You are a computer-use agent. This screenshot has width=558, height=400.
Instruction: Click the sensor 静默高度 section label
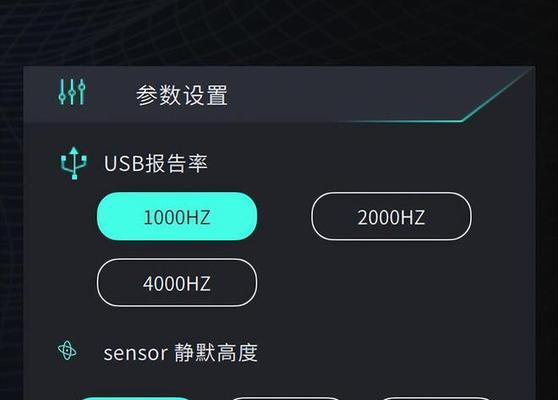coord(180,353)
